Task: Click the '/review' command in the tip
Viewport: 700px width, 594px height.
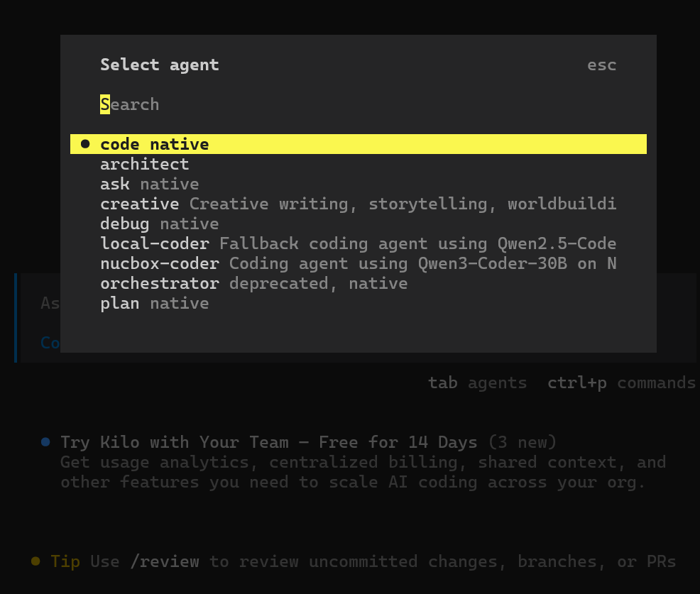Action: point(164,561)
